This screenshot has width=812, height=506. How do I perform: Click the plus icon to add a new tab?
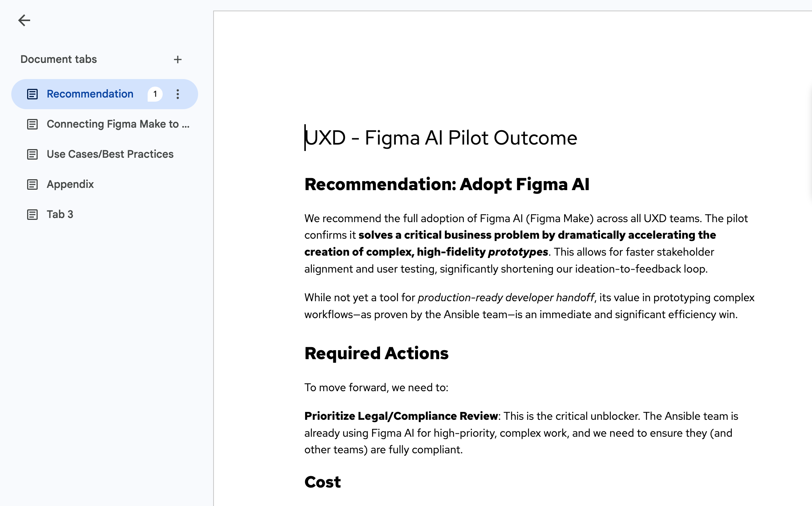(x=178, y=59)
